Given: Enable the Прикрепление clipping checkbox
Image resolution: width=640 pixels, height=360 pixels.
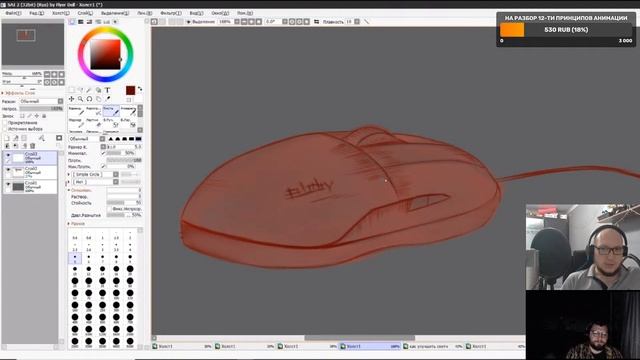Looking at the screenshot, I should [5, 123].
